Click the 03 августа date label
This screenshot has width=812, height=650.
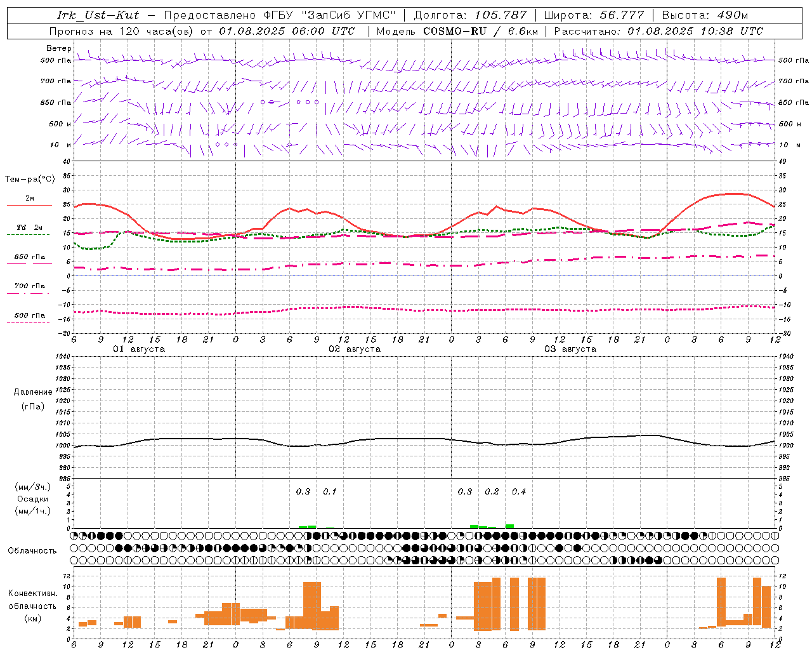(570, 349)
